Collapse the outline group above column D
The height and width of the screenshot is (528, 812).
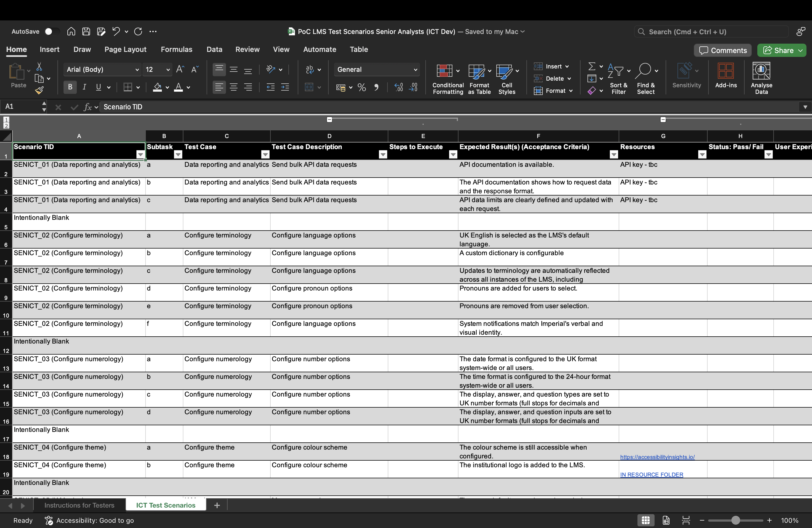[329, 120]
